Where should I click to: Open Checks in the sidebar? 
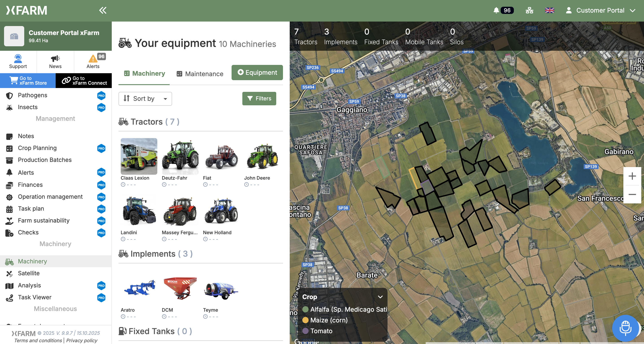pos(55,233)
